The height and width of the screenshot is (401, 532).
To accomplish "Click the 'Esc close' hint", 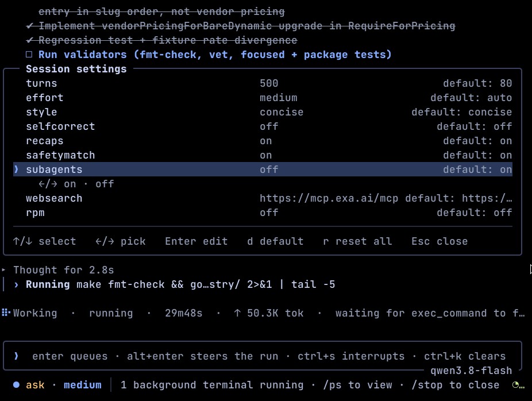I will click(440, 241).
